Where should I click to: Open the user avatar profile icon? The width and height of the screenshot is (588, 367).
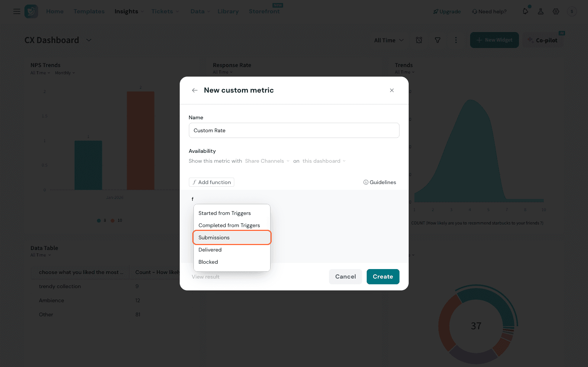pyautogui.click(x=572, y=11)
